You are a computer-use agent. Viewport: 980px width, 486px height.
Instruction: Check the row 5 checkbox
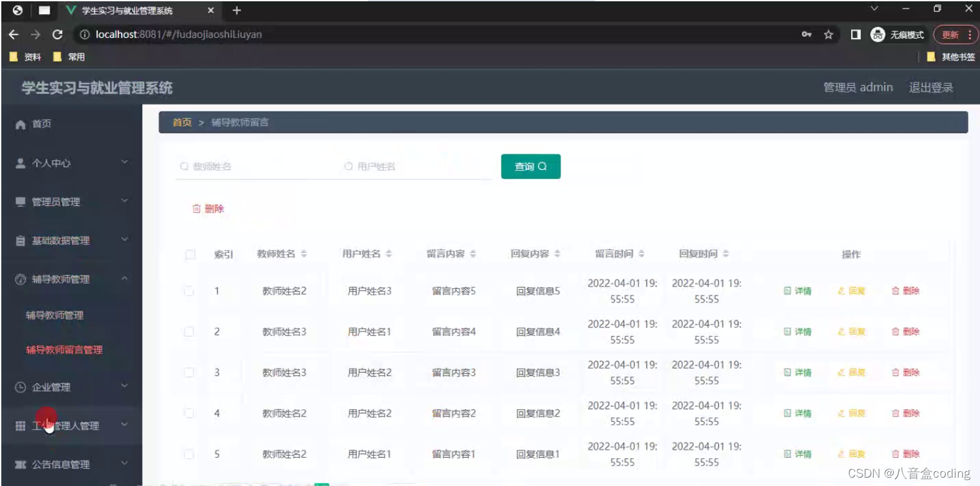click(x=189, y=454)
